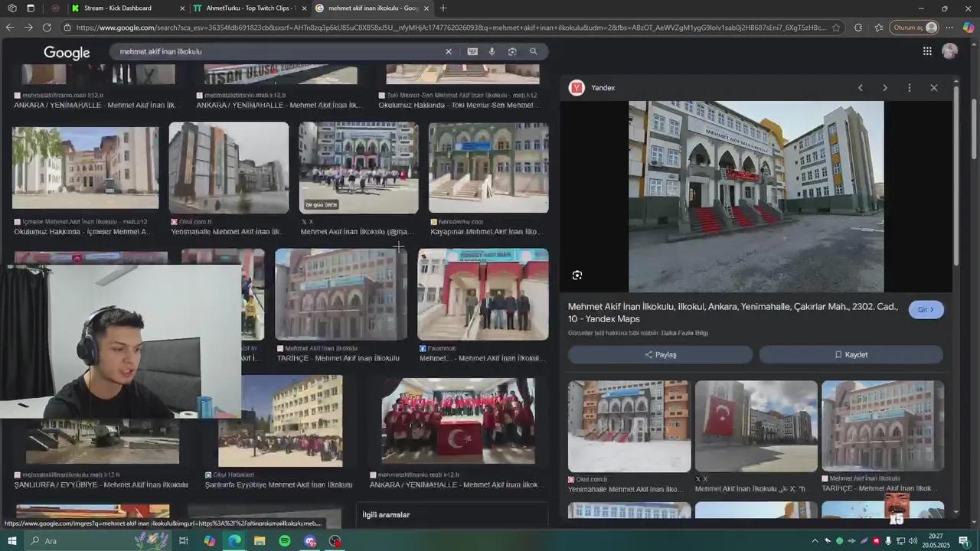Viewport: 980px width, 551px height.
Task: Open the İlgili aramalar related searches heading
Action: click(386, 515)
